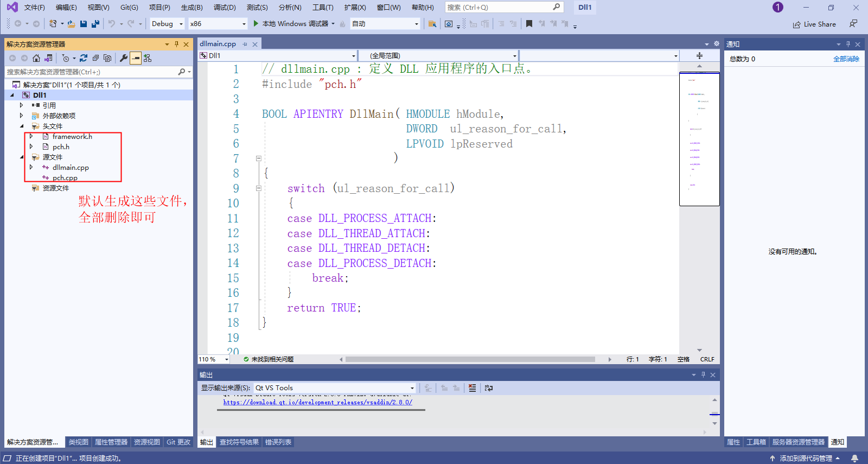Open the 文件(F) menu
Screen dimensions: 868x464
point(35,8)
